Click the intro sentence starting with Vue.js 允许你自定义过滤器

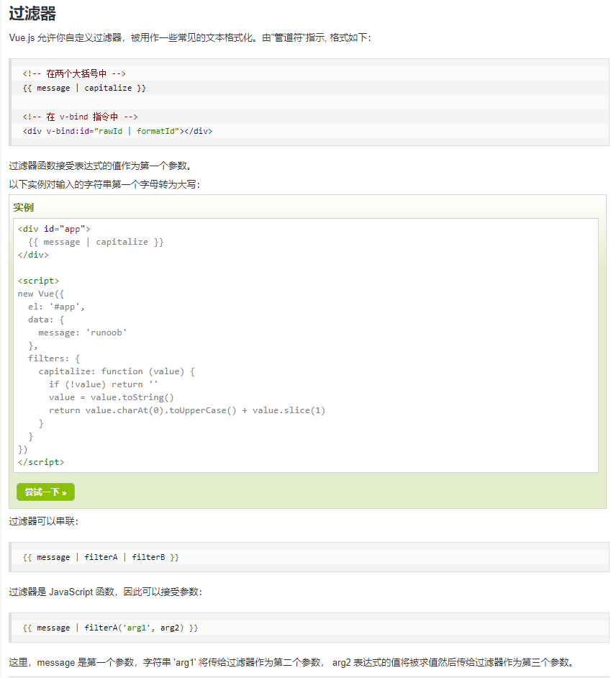pos(190,37)
